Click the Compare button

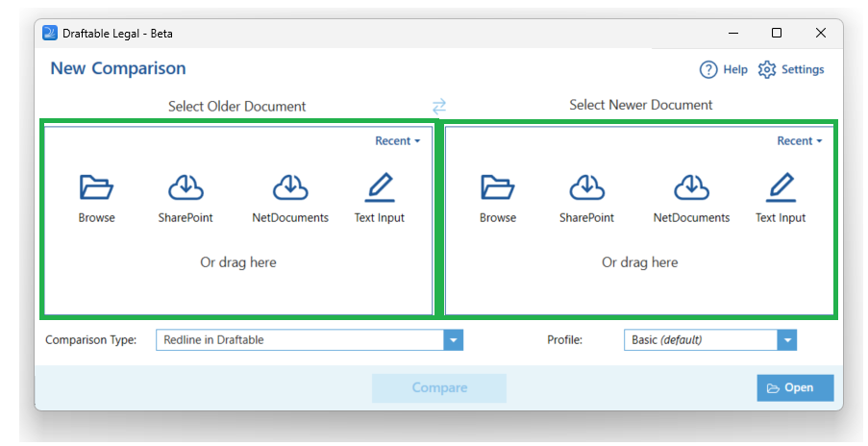click(439, 388)
